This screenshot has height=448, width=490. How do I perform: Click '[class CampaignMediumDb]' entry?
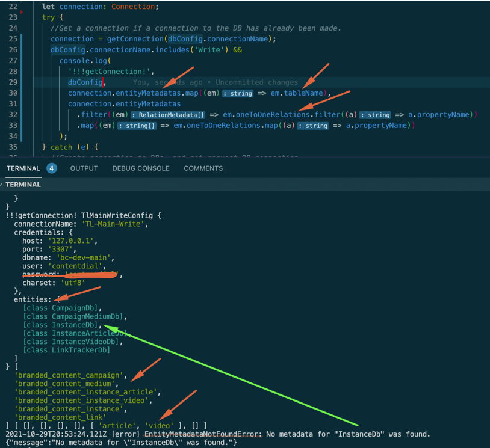(73, 316)
